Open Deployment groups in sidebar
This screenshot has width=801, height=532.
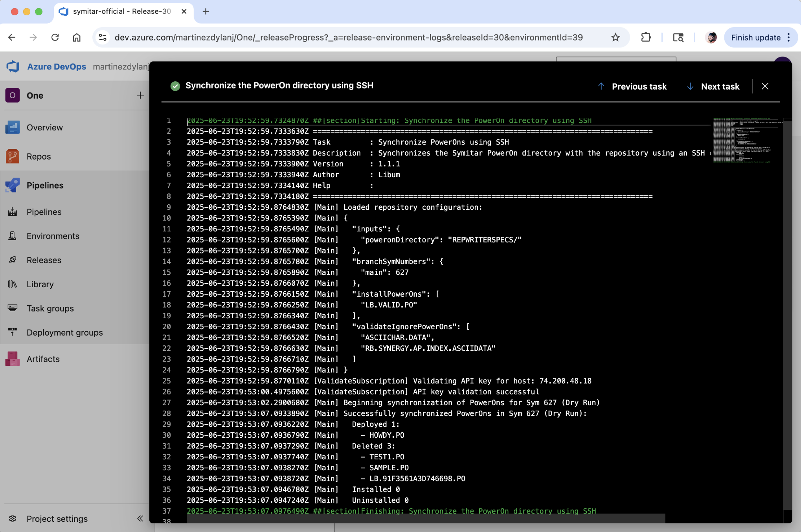coord(64,332)
